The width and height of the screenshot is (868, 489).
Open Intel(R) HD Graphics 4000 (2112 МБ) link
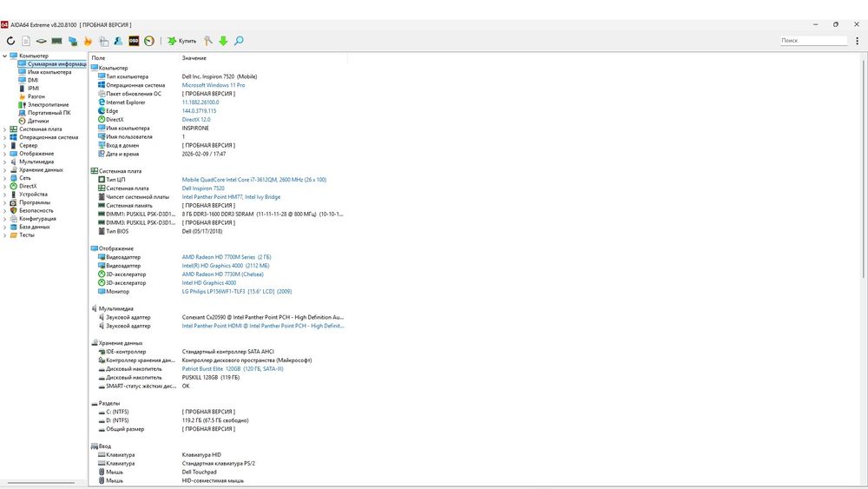coord(226,266)
